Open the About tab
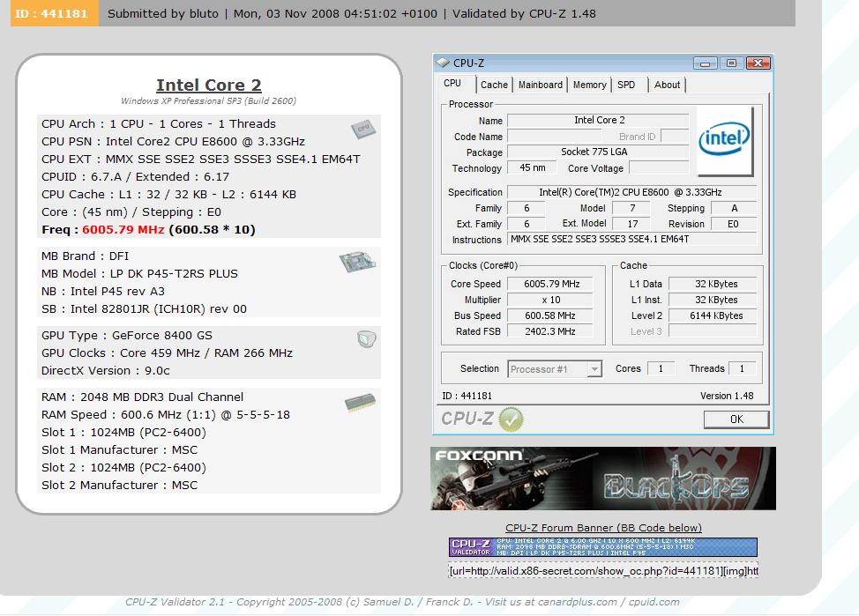Screen dimensions: 859x616 667,85
